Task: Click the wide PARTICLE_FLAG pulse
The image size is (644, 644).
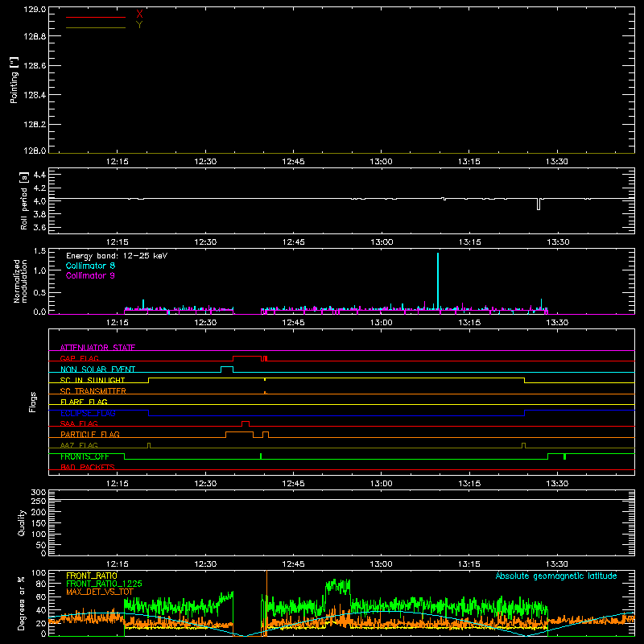Action: coord(239,432)
